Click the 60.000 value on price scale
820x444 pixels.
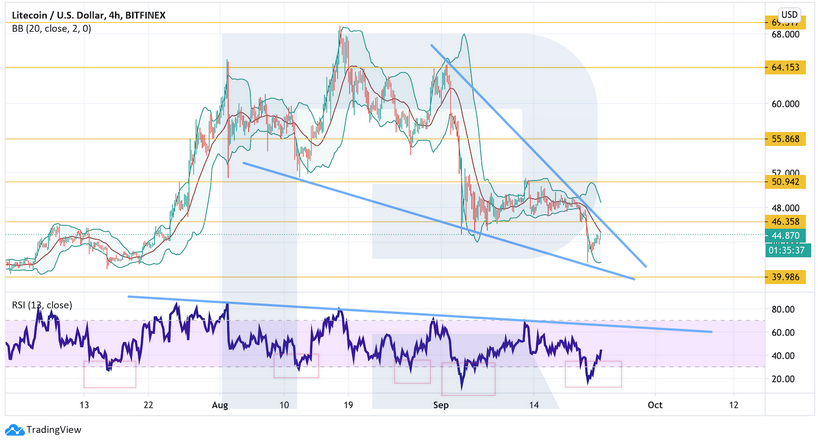point(785,104)
